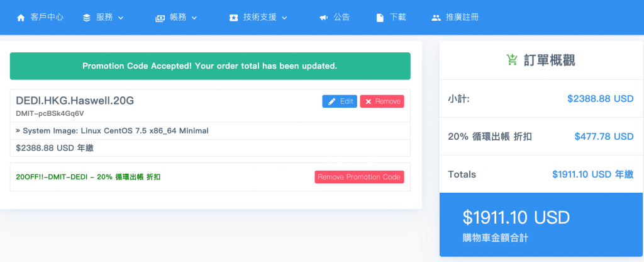Click the people icon beside 推廣註冊
Viewport: 644px width, 262px height.
point(436,18)
